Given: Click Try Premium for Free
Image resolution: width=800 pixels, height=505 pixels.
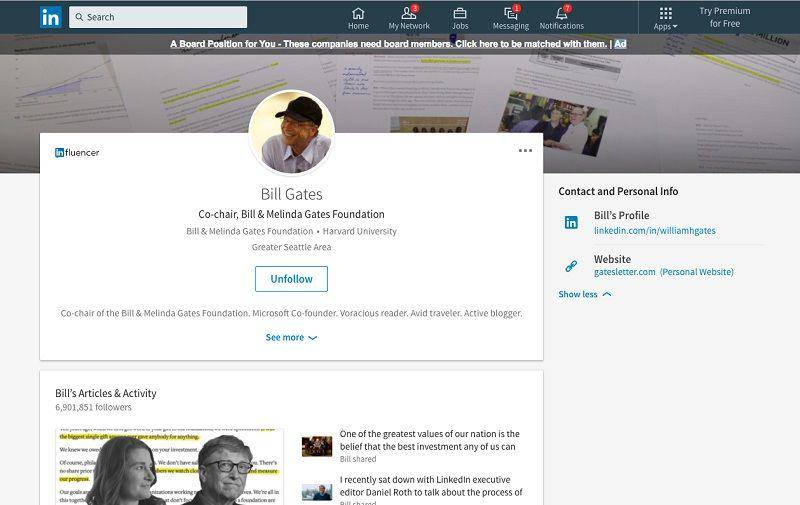Looking at the screenshot, I should [x=724, y=17].
